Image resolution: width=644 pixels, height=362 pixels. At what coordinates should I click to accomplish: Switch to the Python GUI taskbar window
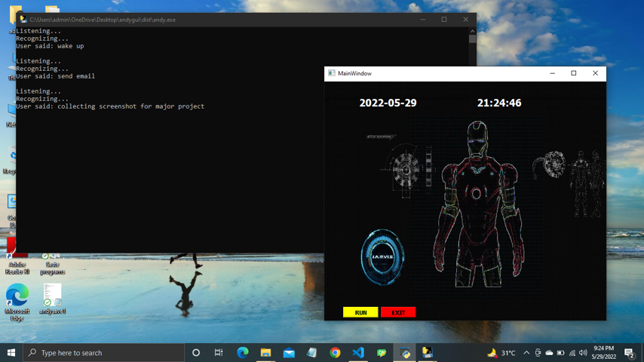[405, 352]
